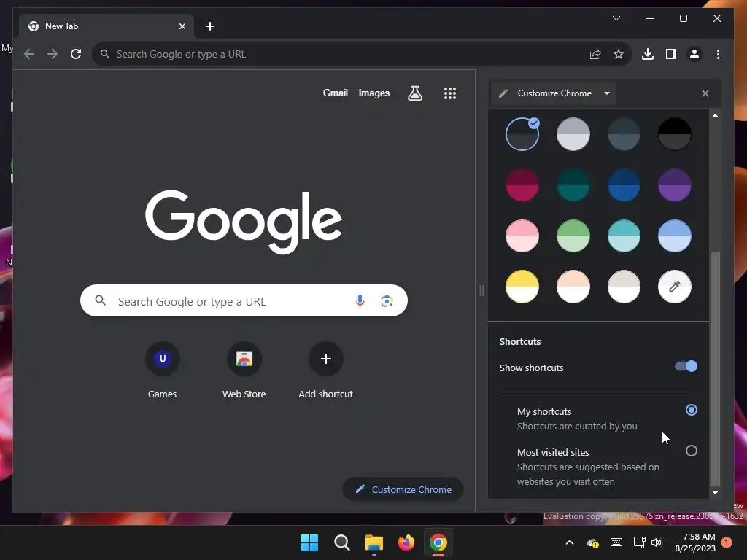747x560 pixels.
Task: Click the side panel scrollbar up arrow
Action: click(x=715, y=115)
